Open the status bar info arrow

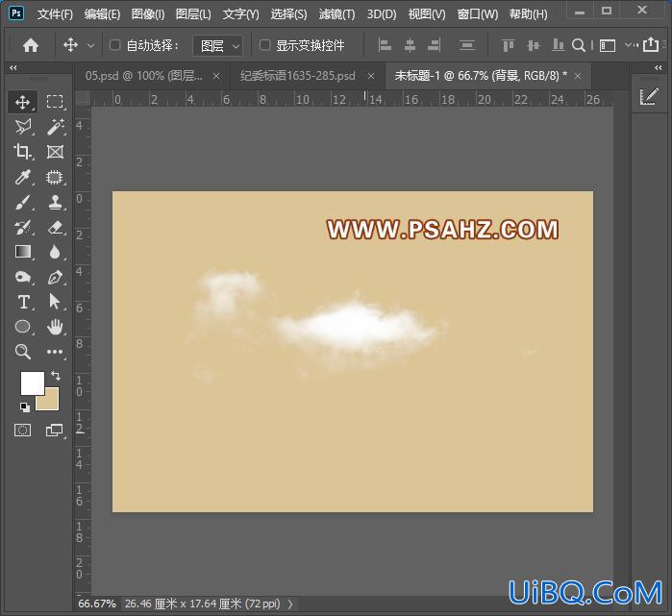point(290,604)
